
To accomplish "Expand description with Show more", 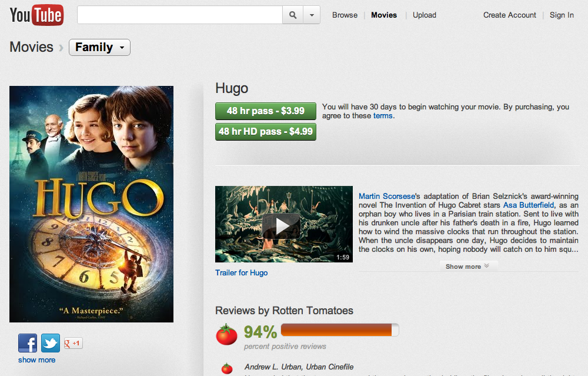I will [467, 267].
